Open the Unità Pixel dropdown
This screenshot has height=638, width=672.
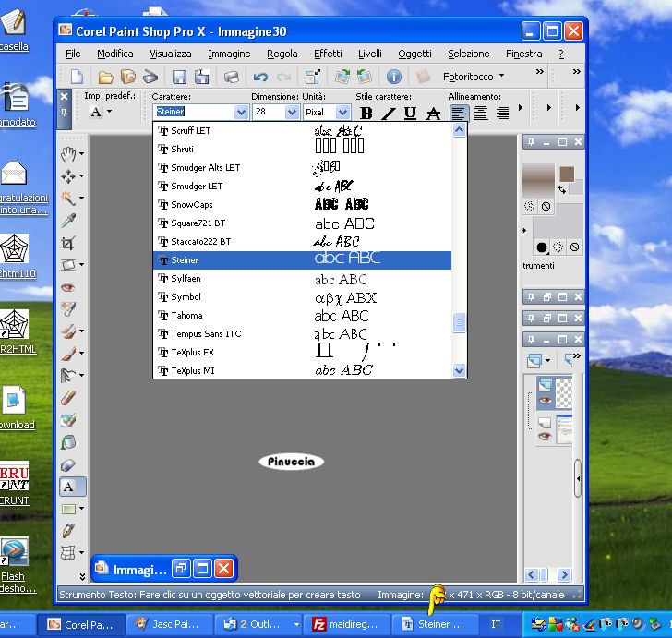click(x=342, y=113)
